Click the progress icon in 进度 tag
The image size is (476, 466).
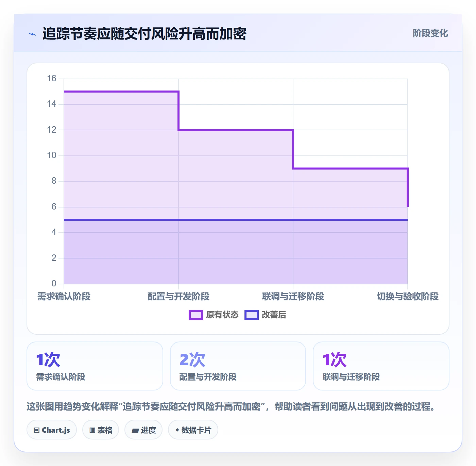135,431
